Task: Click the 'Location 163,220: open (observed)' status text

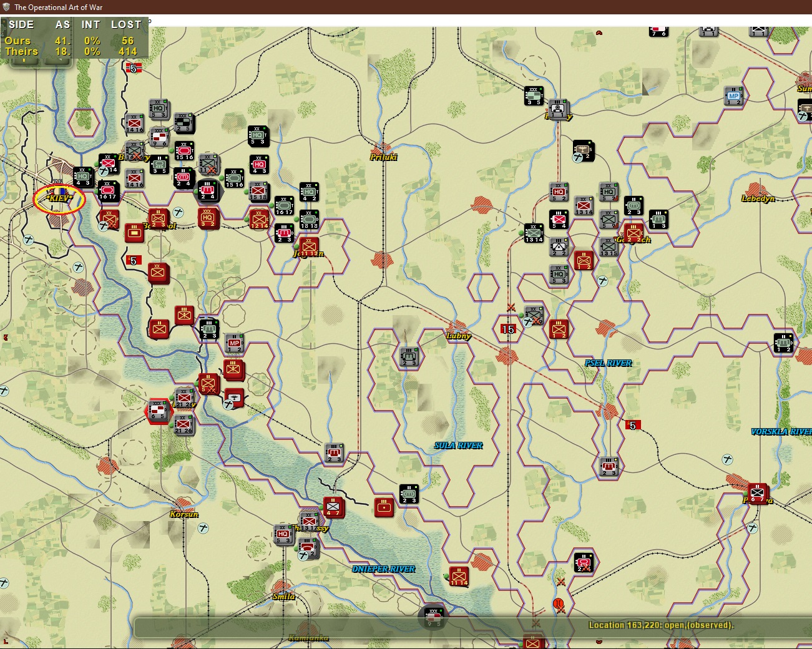Action: [662, 625]
